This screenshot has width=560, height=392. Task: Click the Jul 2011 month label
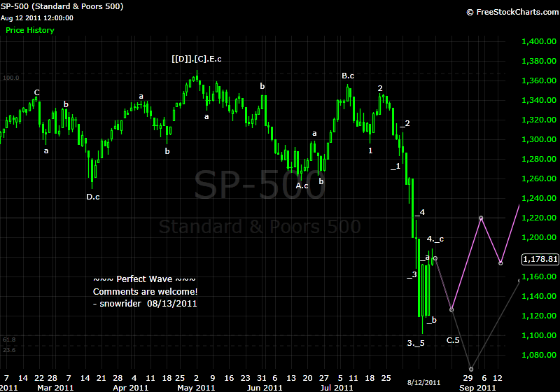click(337, 388)
